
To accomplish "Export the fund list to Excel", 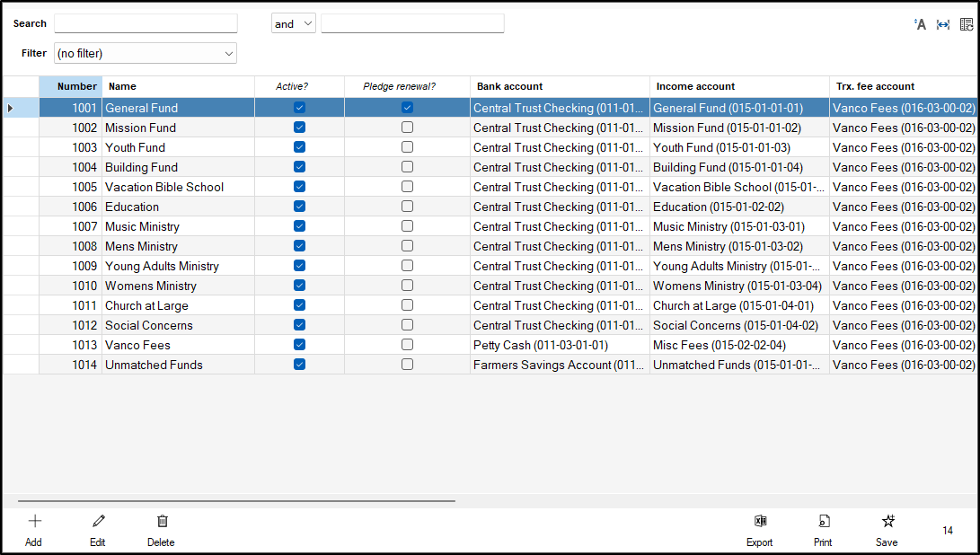I will point(759,521).
